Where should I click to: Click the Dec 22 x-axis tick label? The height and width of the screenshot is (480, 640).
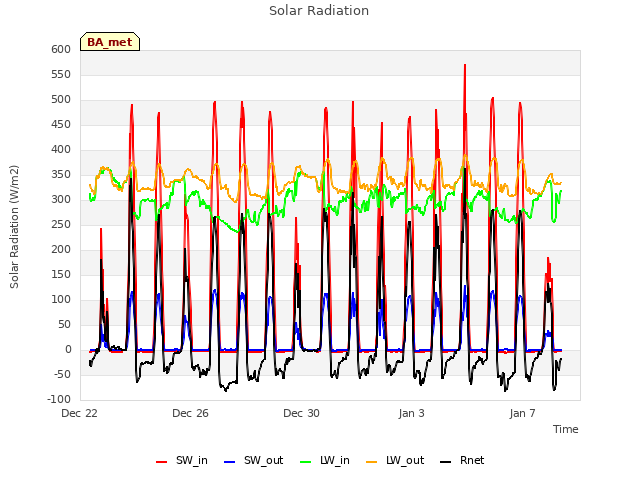80,413
